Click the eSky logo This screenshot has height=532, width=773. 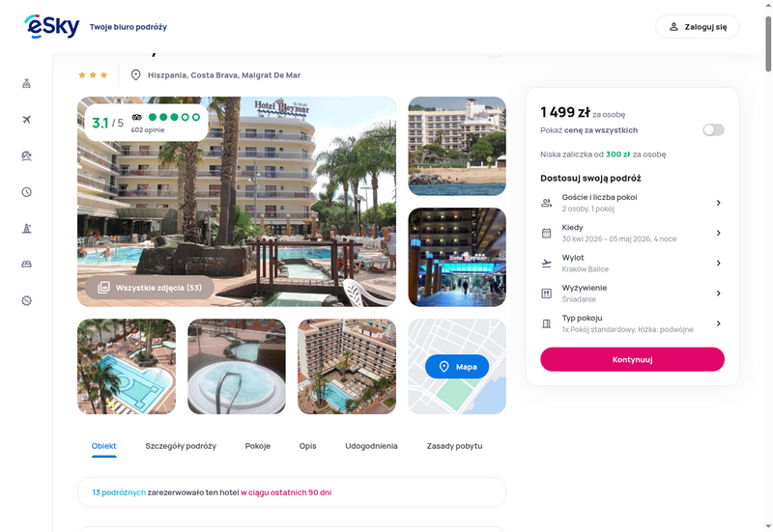coord(52,26)
